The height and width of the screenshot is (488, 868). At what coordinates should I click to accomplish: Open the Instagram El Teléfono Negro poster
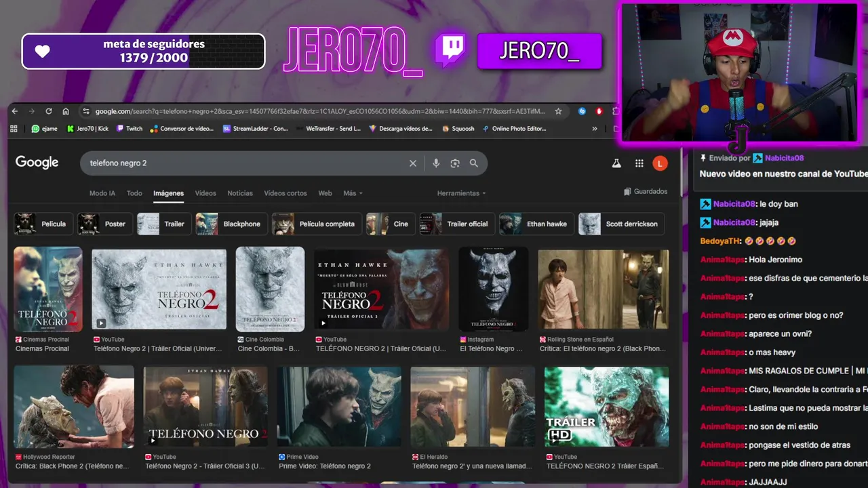pos(494,289)
